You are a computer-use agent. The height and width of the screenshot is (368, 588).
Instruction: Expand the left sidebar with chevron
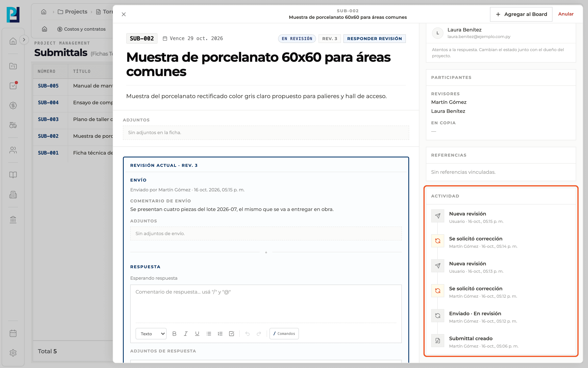[24, 40]
